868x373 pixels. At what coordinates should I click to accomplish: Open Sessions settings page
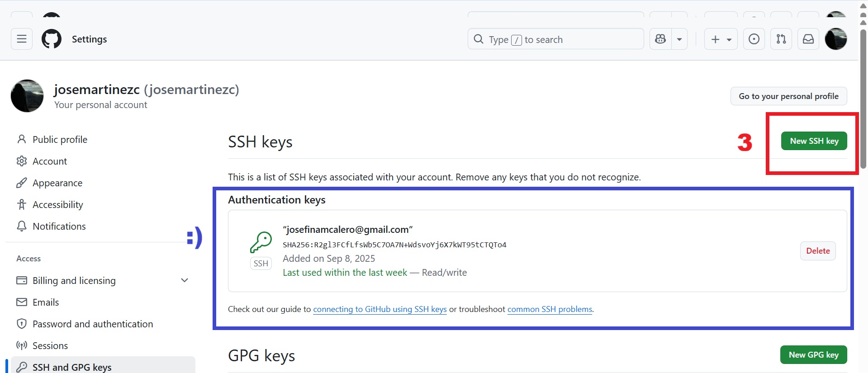[50, 345]
